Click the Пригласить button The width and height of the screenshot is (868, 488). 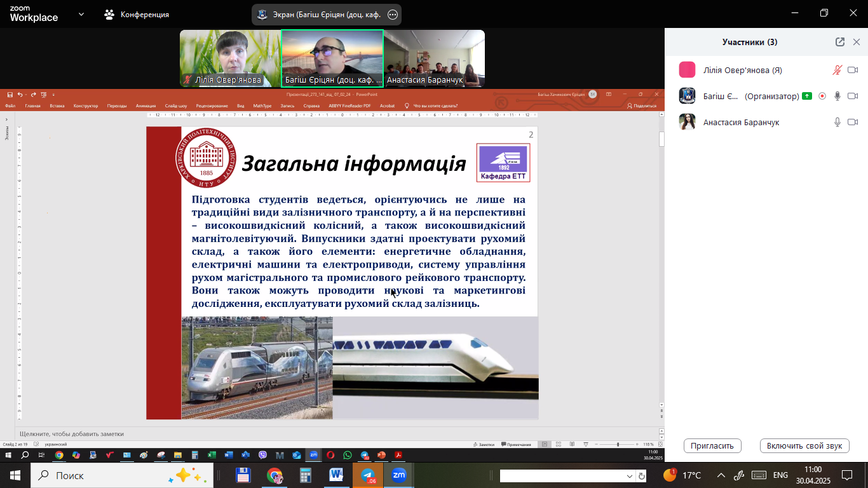pos(712,445)
